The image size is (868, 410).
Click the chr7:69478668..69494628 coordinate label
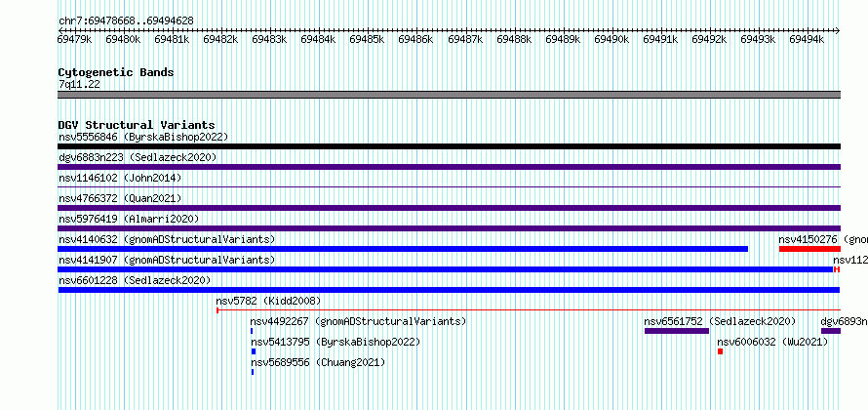pyautogui.click(x=126, y=21)
